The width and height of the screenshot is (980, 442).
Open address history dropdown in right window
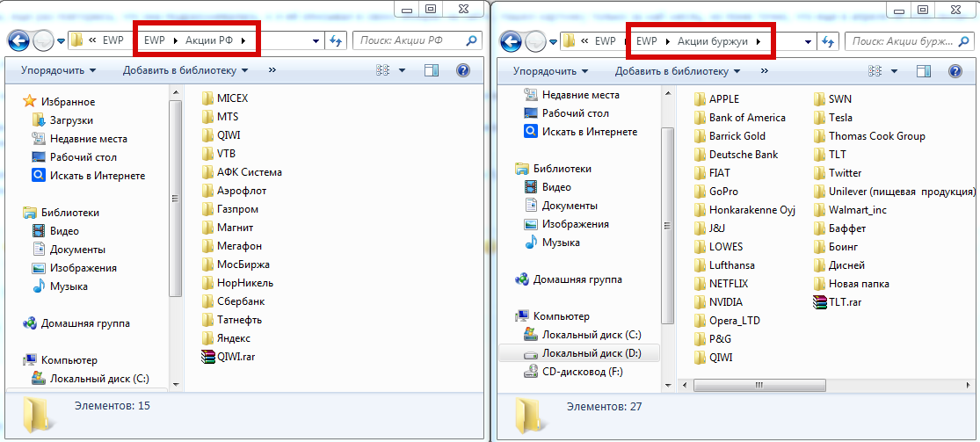click(809, 41)
